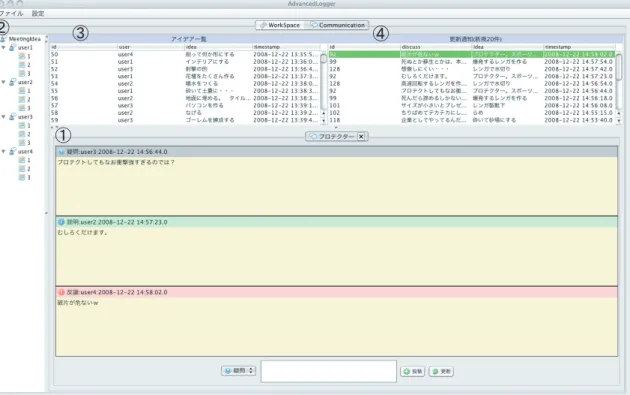Select idea row 54 噴水をつくる
This screenshot has width=630, height=395.
185,84
